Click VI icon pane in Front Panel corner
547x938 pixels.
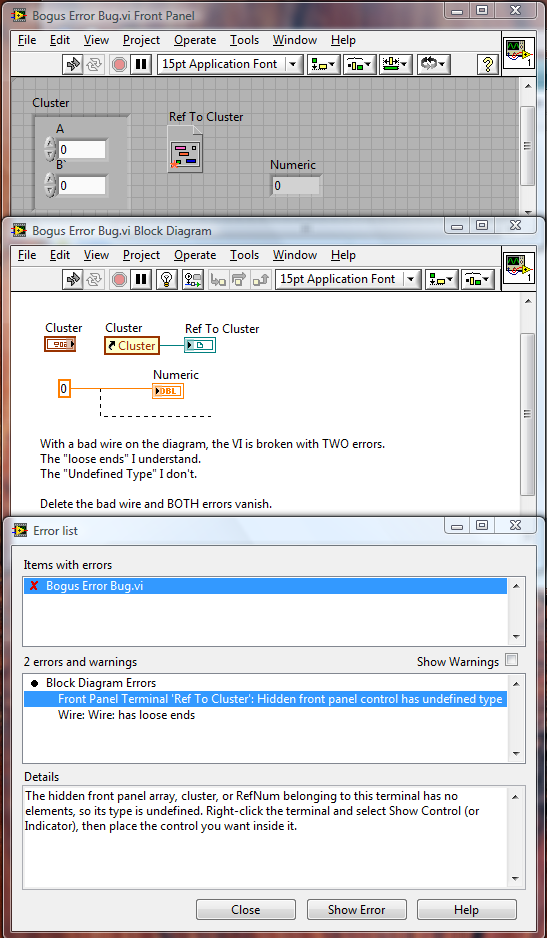519,53
